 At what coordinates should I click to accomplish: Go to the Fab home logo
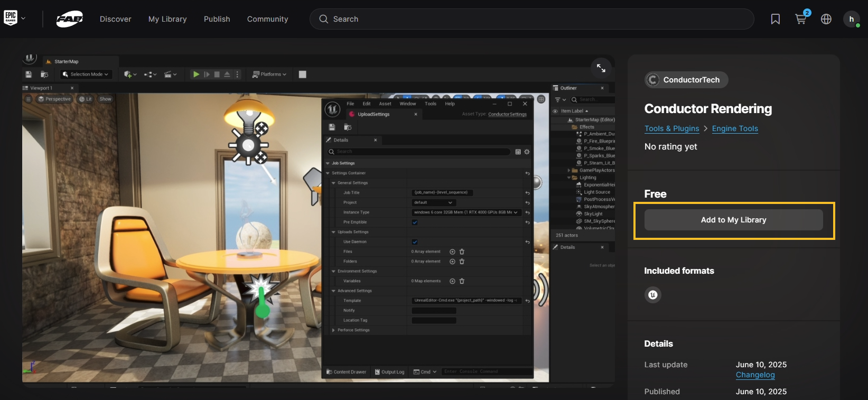[x=70, y=19]
